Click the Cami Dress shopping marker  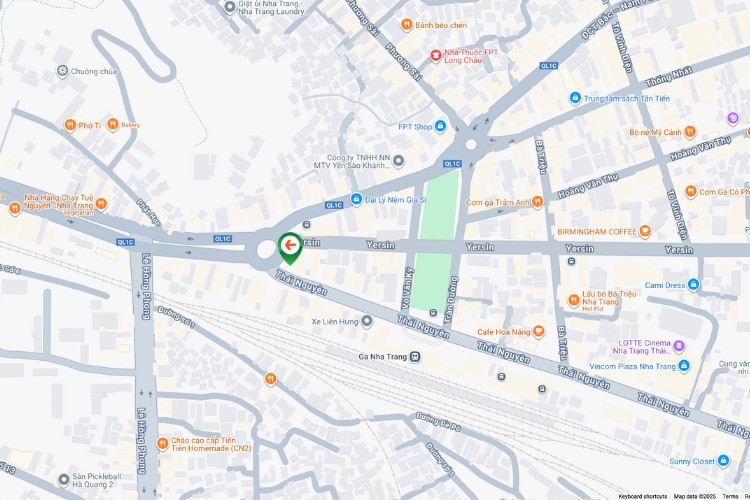[694, 285]
